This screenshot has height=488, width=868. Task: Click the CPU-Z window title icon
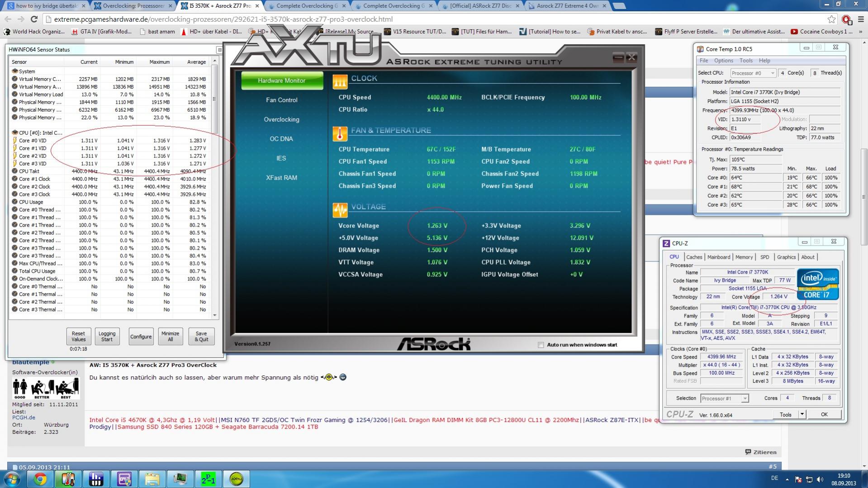pos(666,243)
